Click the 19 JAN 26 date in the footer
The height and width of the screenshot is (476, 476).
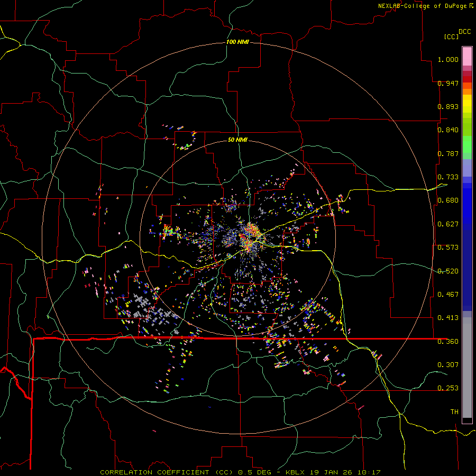[331, 472]
